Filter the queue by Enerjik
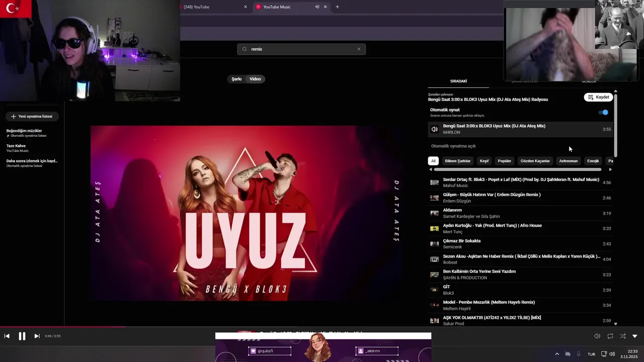This screenshot has height=362, width=644. tap(593, 161)
